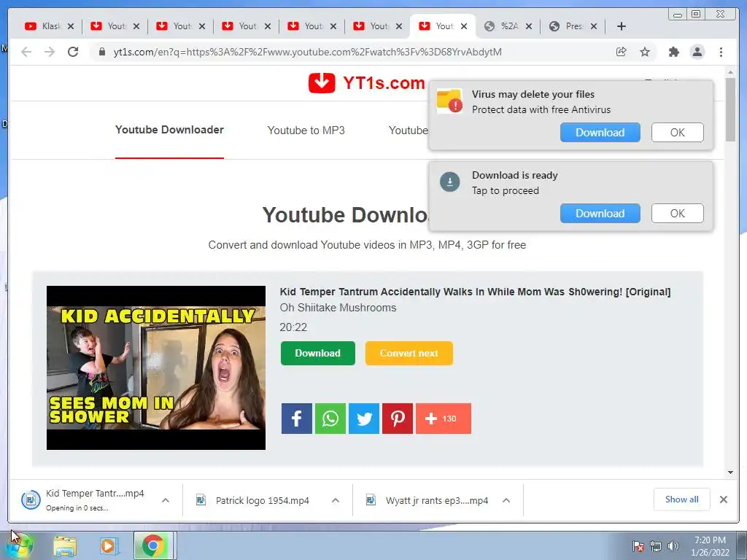Open Windows Start button
Viewport: 747px width, 560px height.
(x=20, y=545)
